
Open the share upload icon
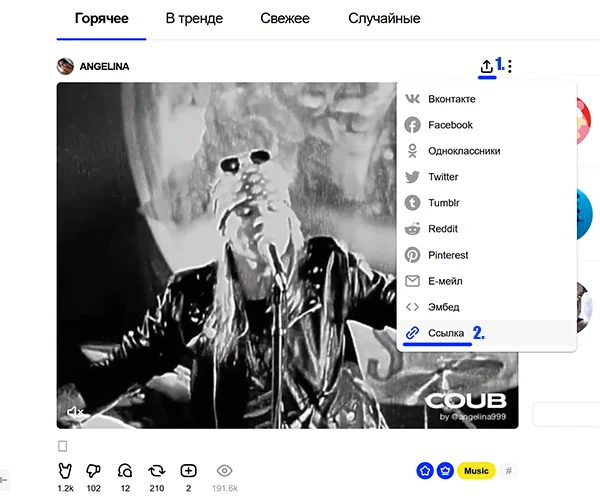click(486, 67)
